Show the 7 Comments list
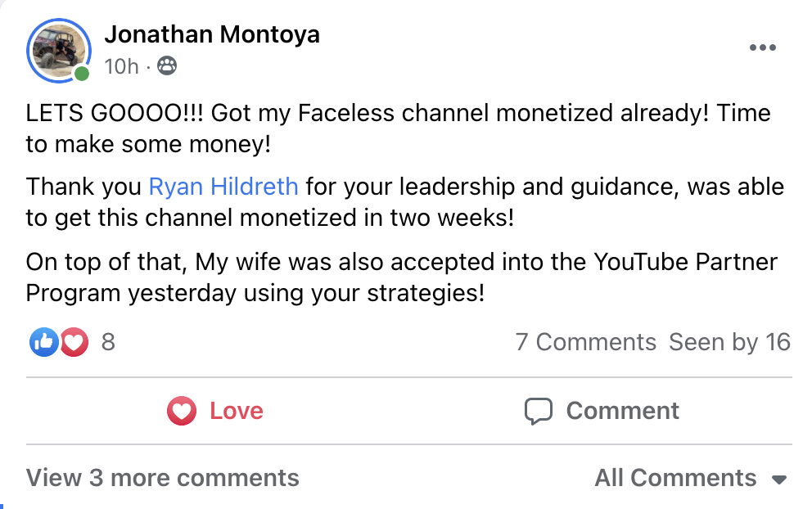The width and height of the screenshot is (812, 509). click(x=585, y=342)
